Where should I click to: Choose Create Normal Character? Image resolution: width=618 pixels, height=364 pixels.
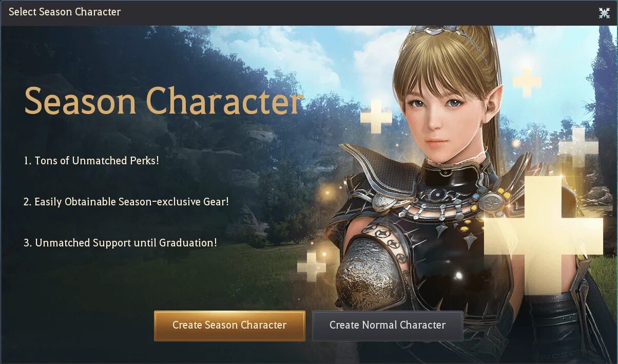pos(388,325)
